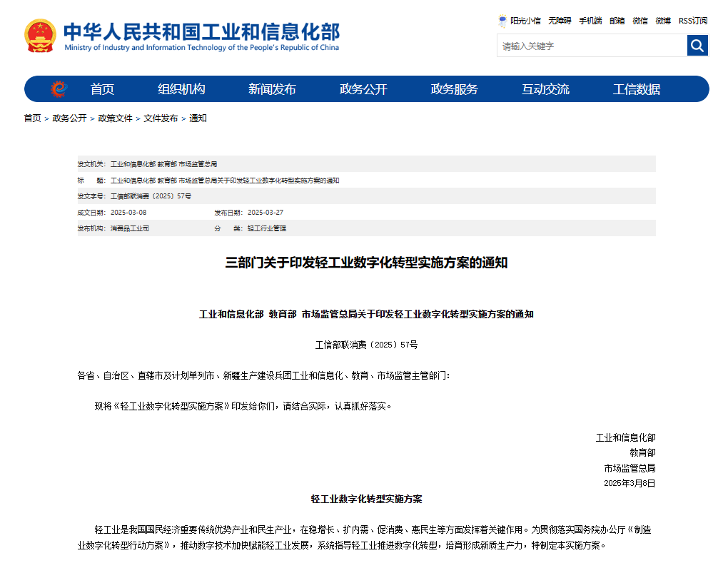Viewport: 728px width, 563px height.
Task: Subscribe via the RSS订阅 link
Action: click(x=692, y=21)
